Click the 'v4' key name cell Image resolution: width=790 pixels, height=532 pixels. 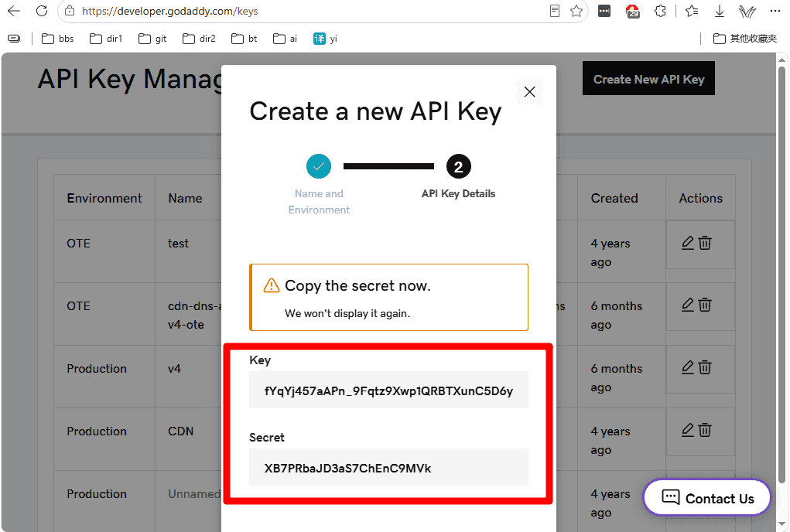click(174, 369)
